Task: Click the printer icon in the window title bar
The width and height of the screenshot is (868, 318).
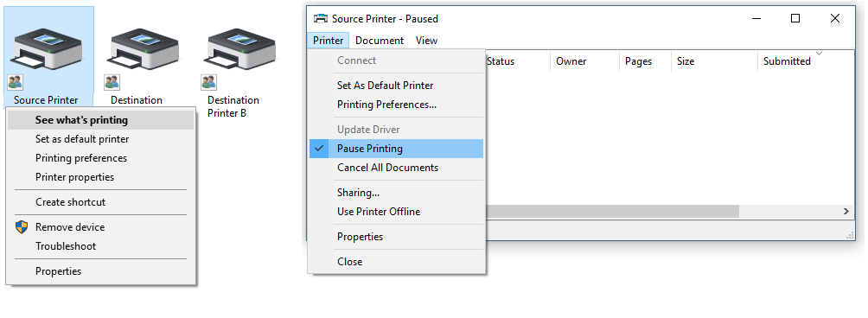Action: (321, 19)
